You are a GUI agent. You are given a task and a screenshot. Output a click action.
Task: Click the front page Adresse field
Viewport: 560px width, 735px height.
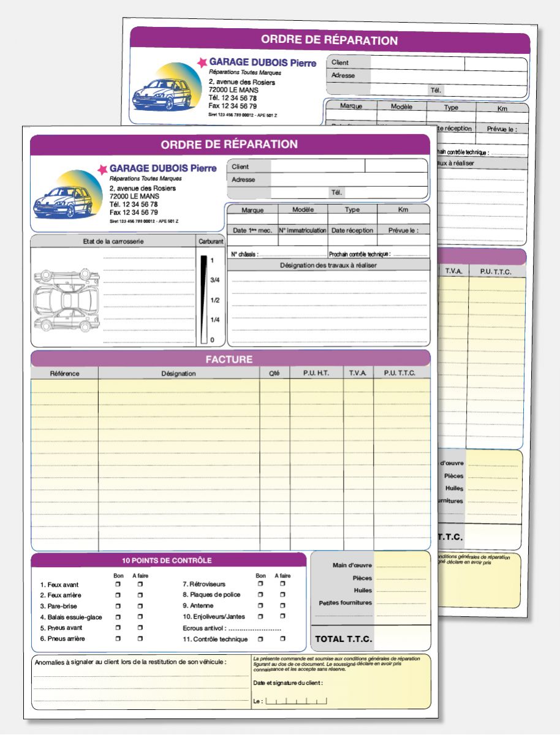coord(349,179)
